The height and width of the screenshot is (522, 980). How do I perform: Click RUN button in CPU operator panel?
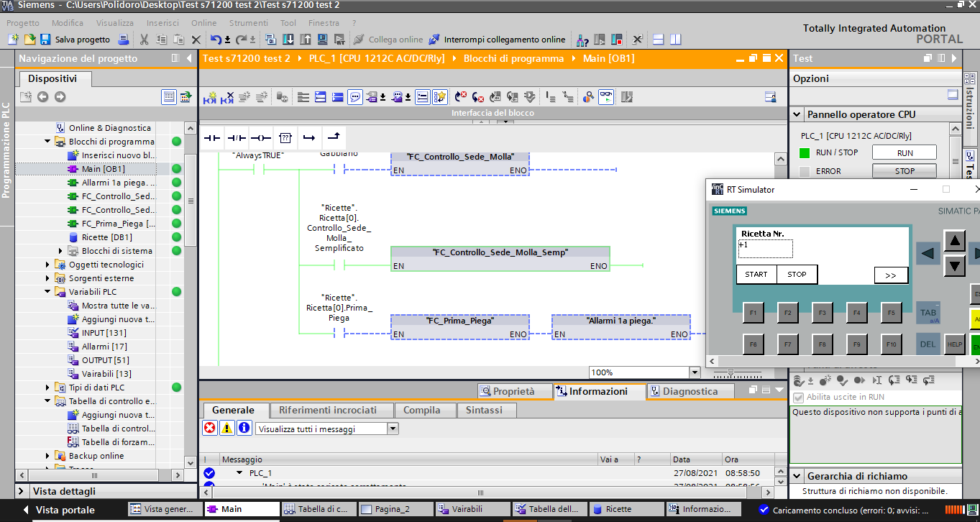coord(905,152)
